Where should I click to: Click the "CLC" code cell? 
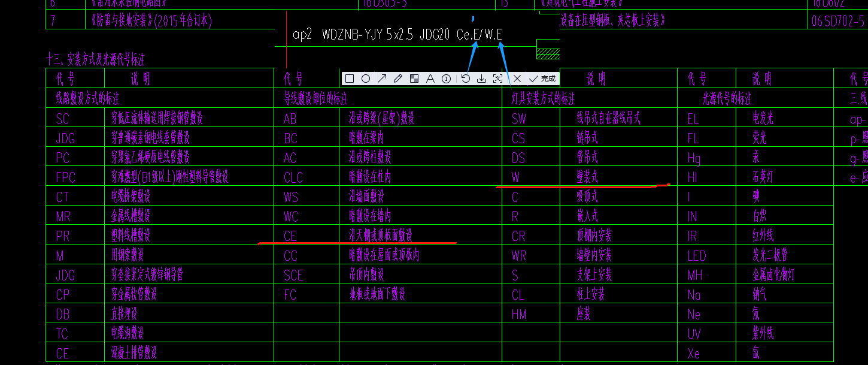(x=293, y=177)
